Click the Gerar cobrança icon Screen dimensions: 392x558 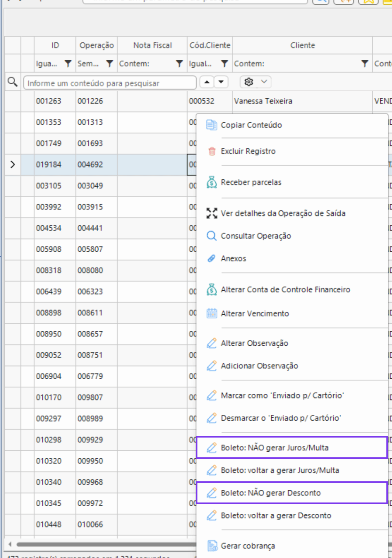click(x=212, y=546)
